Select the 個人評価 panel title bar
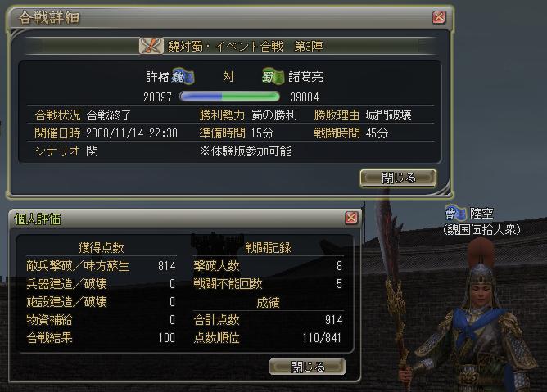The height and width of the screenshot is (392, 547). [x=176, y=219]
